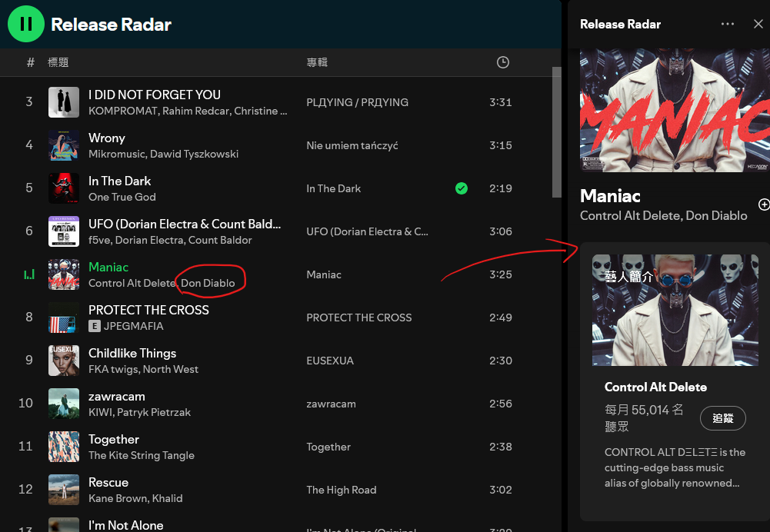This screenshot has width=770, height=532.
Task: Click the 每月 55,014 名聽眾 listener count
Action: click(x=644, y=418)
